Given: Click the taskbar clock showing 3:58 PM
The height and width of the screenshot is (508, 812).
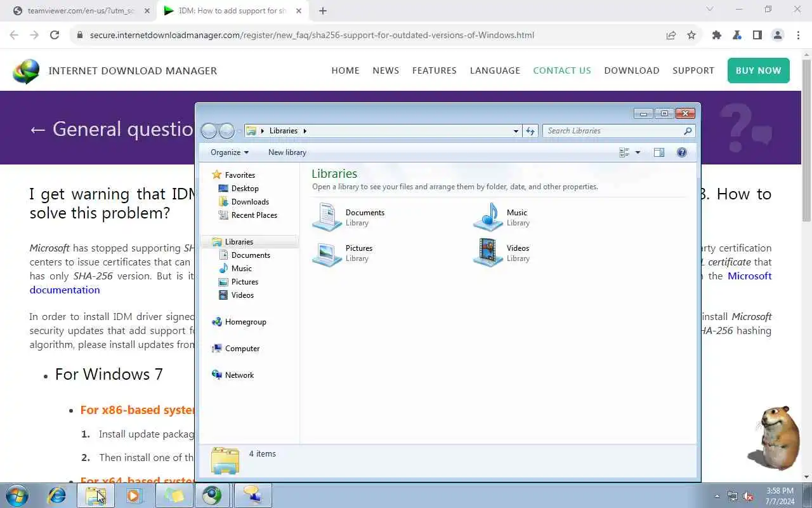Looking at the screenshot, I should (780, 496).
